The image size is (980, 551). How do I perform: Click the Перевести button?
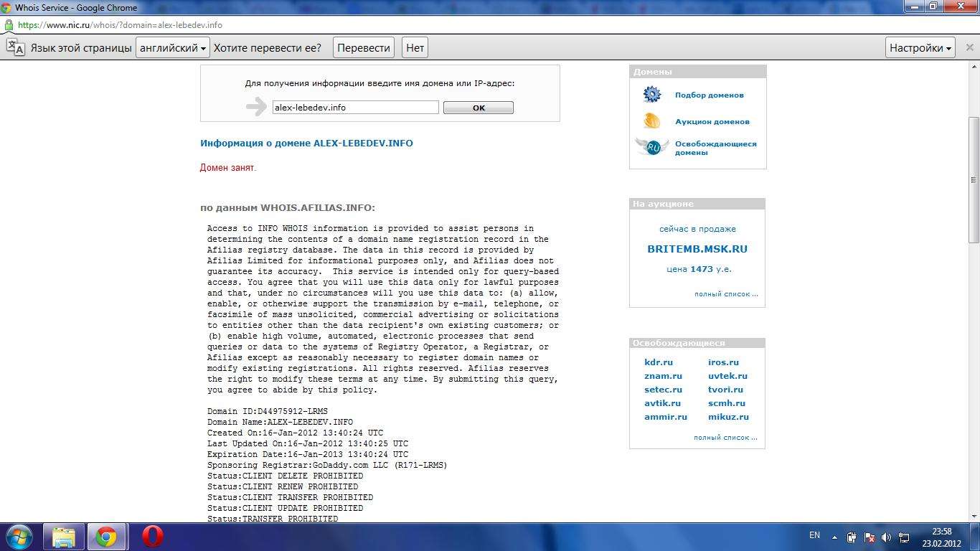pyautogui.click(x=364, y=48)
